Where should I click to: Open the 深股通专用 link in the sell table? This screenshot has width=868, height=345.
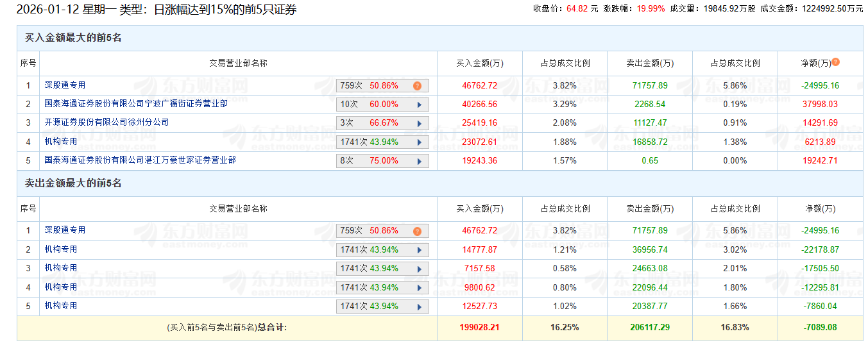(65, 230)
